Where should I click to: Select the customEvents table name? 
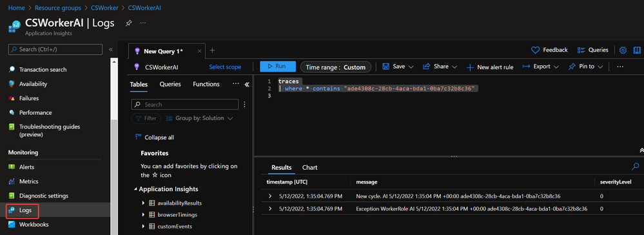click(175, 227)
